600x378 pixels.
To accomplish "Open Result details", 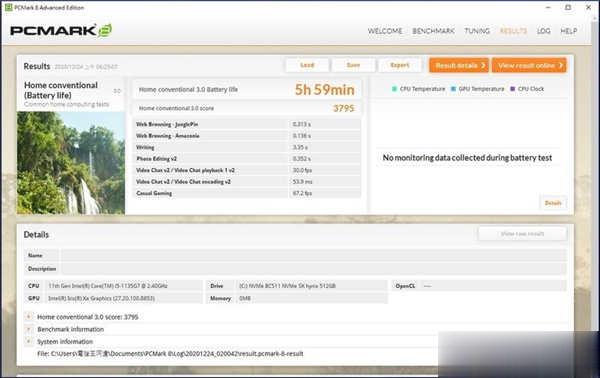I will point(459,65).
